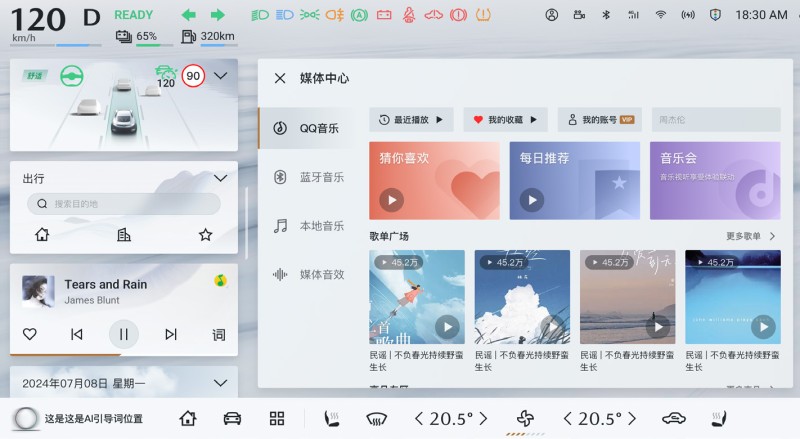
Task: Show lyrics with 词 button
Action: point(218,334)
